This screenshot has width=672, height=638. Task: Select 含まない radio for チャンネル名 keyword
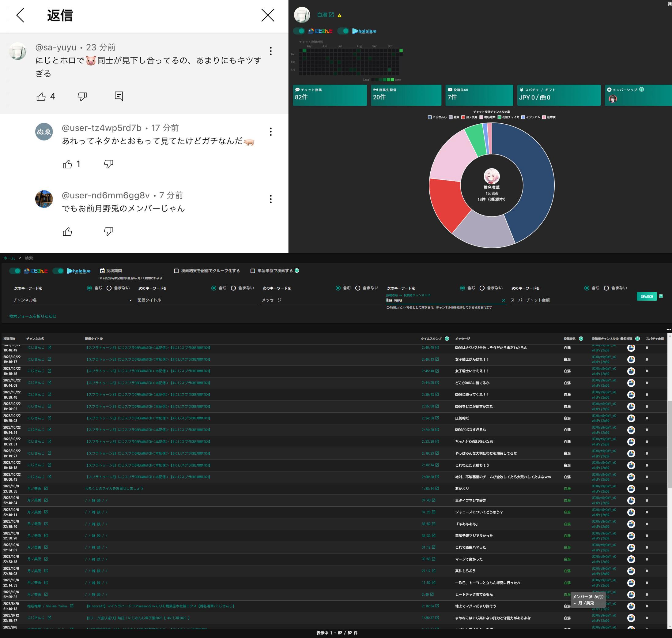tap(109, 288)
